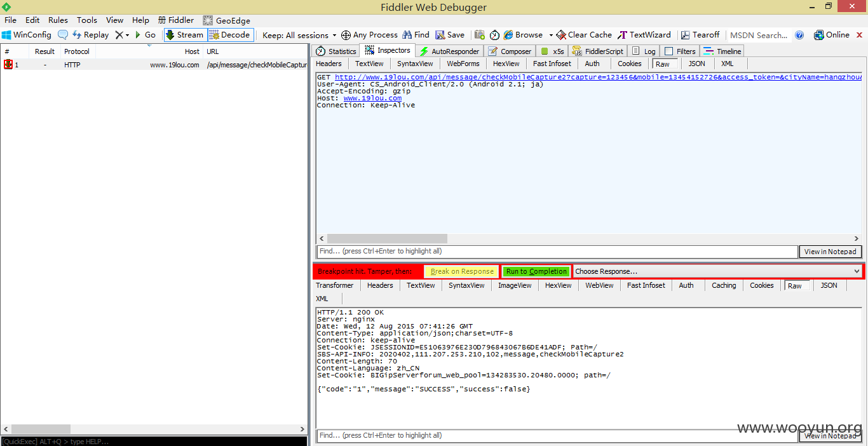Select response Transformer tab
Image resolution: width=868 pixels, height=446 pixels.
[335, 285]
